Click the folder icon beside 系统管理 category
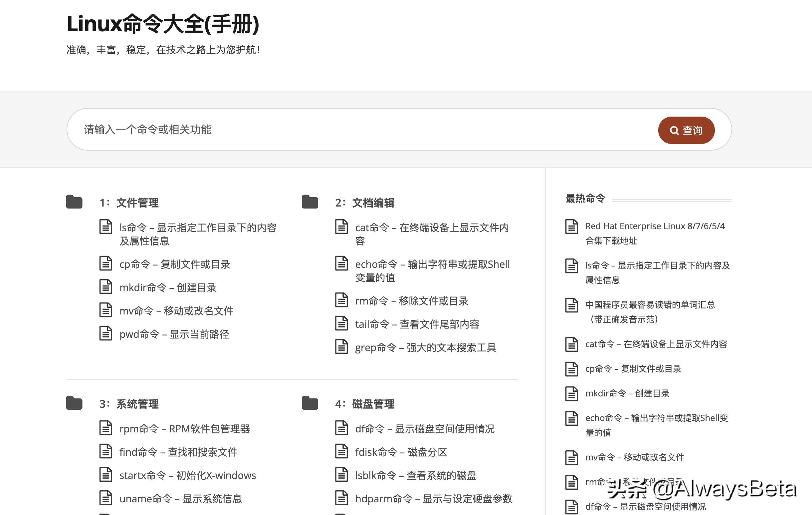 74,403
